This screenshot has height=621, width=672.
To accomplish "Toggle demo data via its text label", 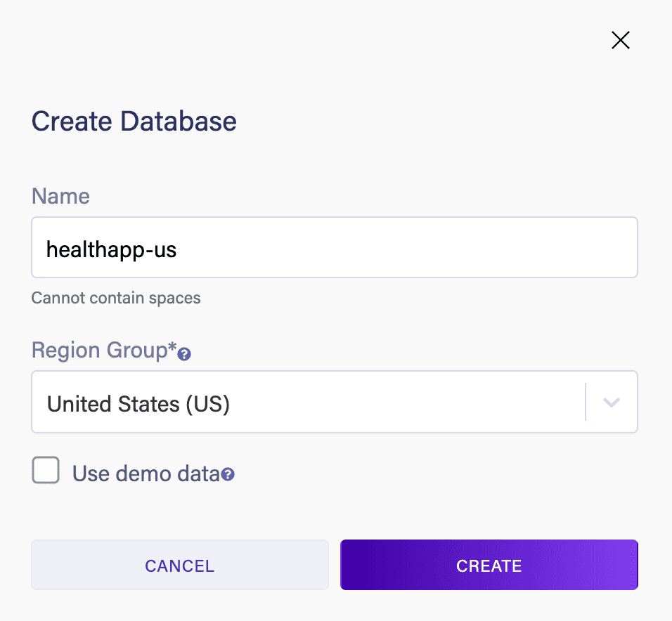I will pos(146,473).
